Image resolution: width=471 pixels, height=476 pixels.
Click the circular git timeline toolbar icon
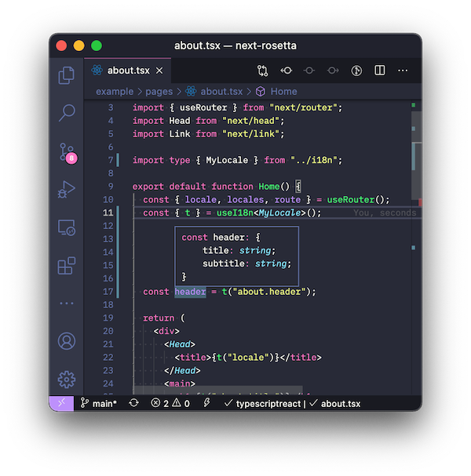click(356, 71)
